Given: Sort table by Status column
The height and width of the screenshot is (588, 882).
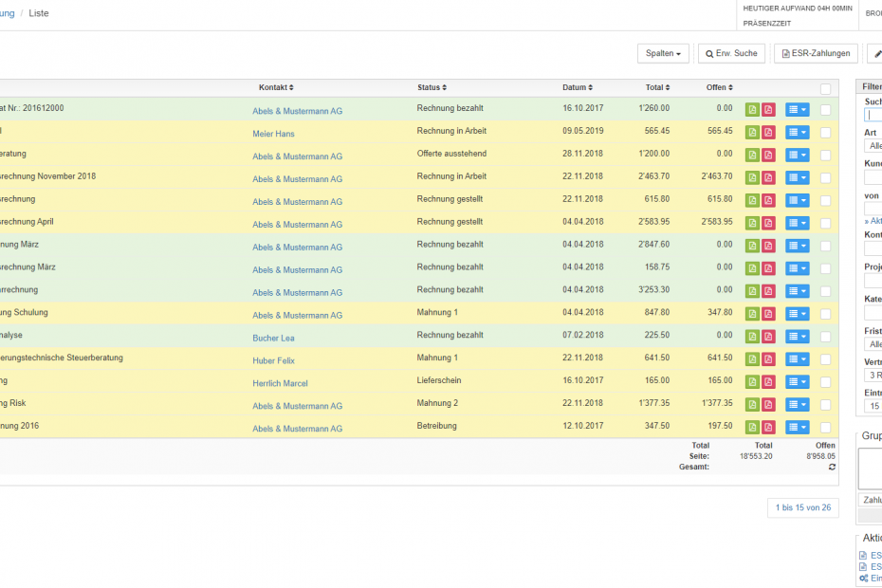Looking at the screenshot, I should tap(432, 87).
